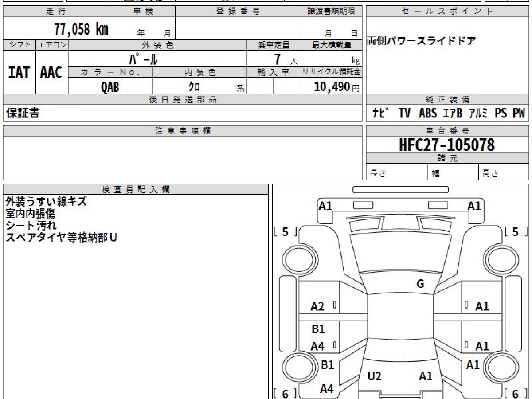Viewport: 532px width, 399px height.
Task: Select the 最大積載量 header
Action: point(332,45)
